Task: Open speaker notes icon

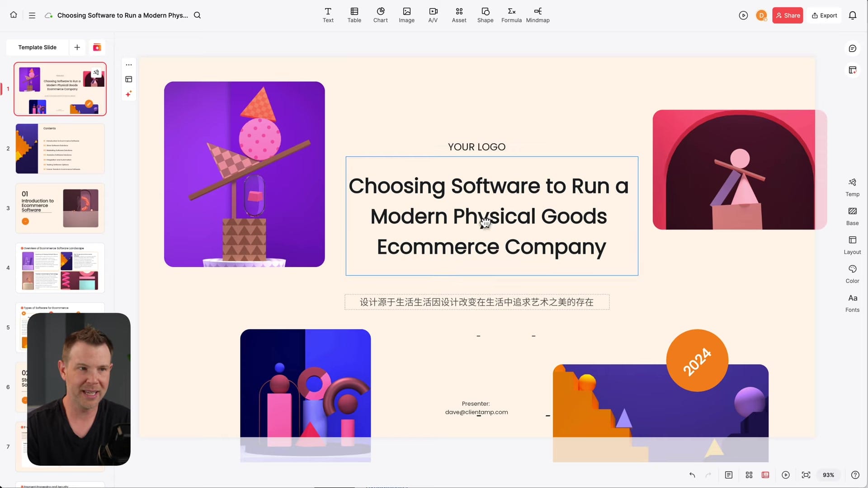Action: 729,475
